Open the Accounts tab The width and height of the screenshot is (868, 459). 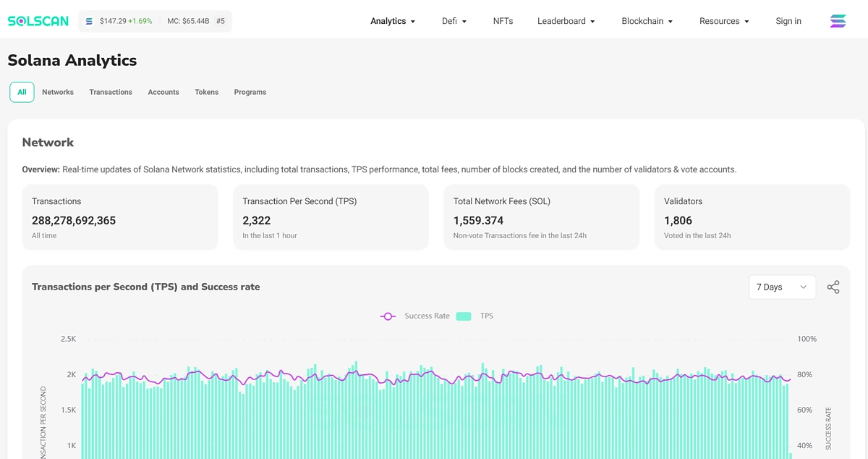(163, 92)
